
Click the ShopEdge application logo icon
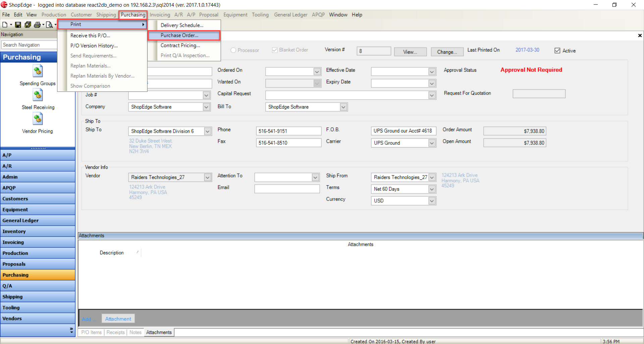(4, 5)
